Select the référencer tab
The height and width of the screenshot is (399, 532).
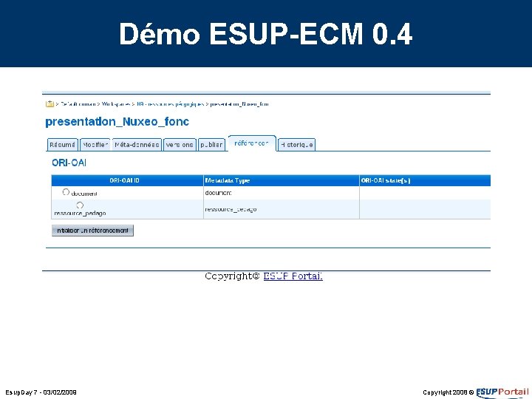252,143
